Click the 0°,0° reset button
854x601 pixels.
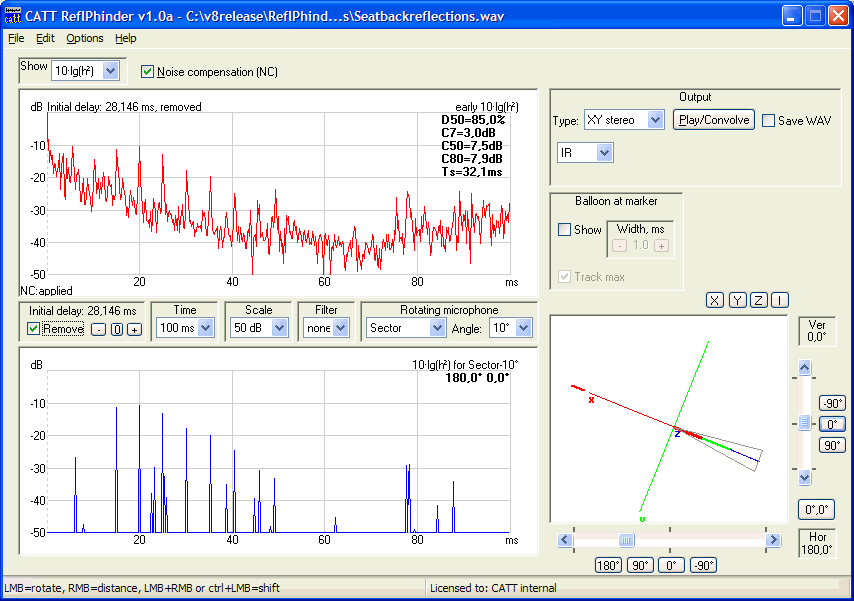[x=817, y=510]
